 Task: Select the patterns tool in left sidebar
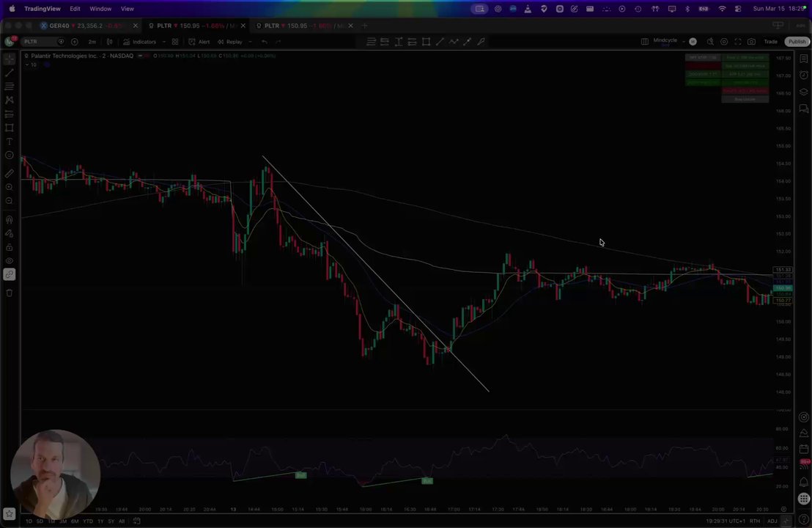point(10,100)
